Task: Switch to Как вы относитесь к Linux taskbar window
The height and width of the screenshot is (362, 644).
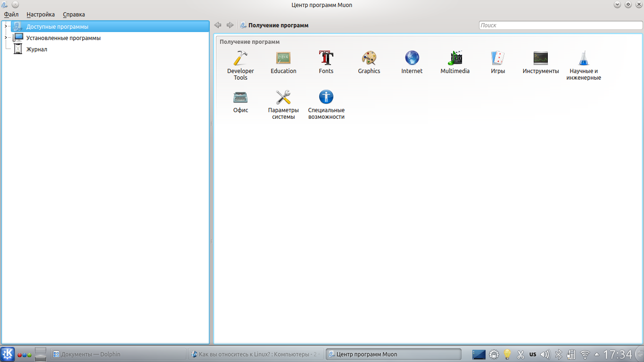Action: point(256,354)
